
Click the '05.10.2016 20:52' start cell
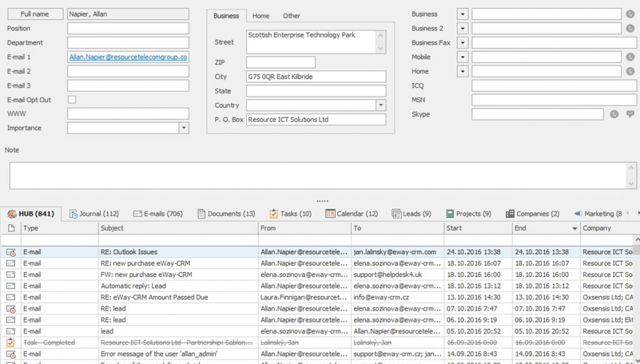(478, 332)
